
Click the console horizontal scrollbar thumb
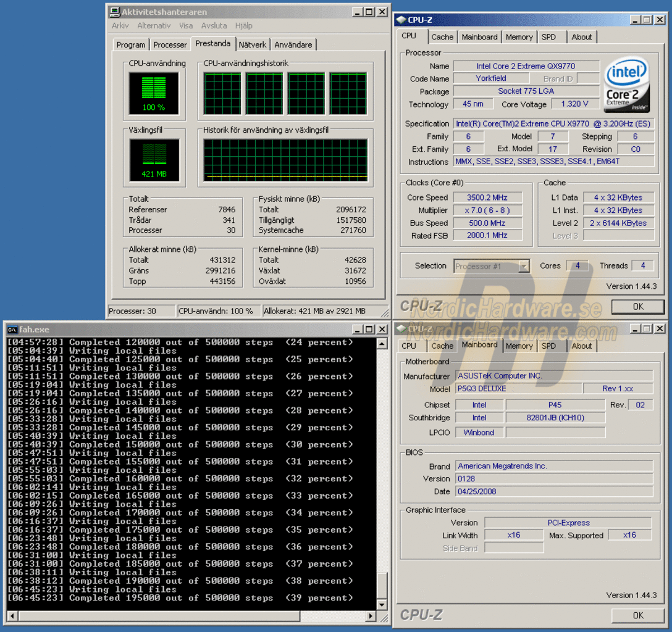(159, 616)
